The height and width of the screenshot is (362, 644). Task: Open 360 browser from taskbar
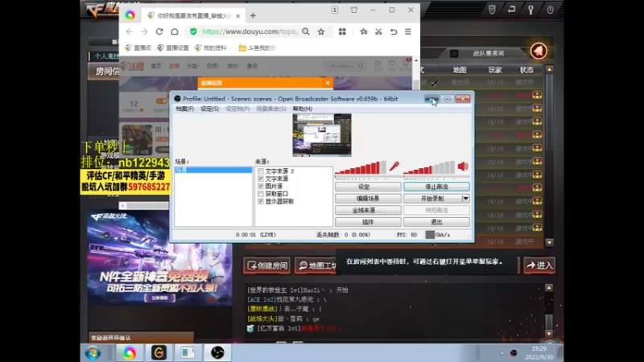[x=130, y=352]
